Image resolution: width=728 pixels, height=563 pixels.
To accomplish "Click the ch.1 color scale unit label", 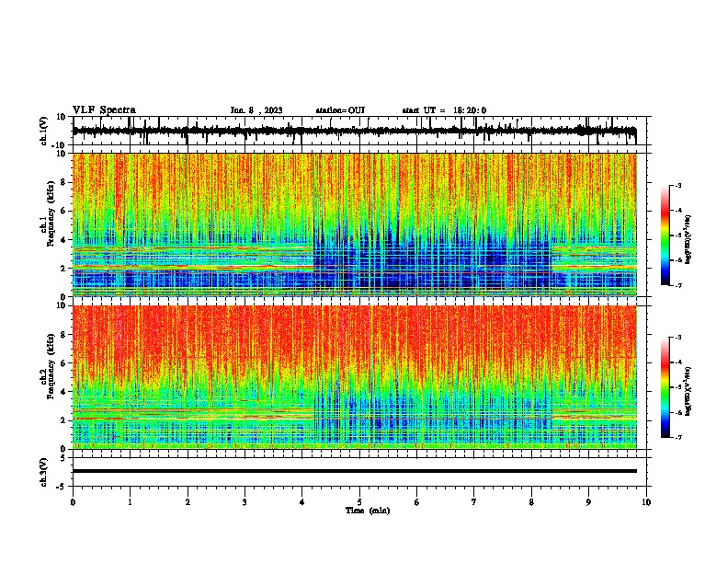I will [x=688, y=240].
